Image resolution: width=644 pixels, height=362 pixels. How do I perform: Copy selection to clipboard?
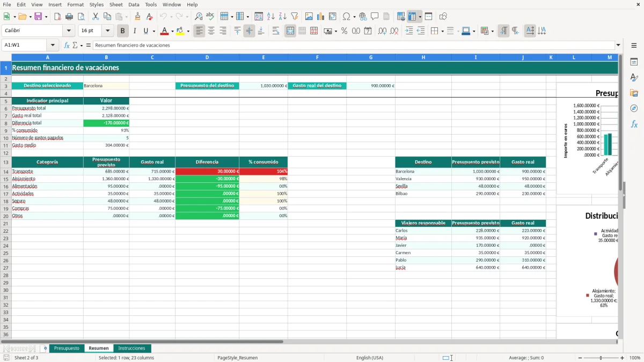tap(107, 17)
